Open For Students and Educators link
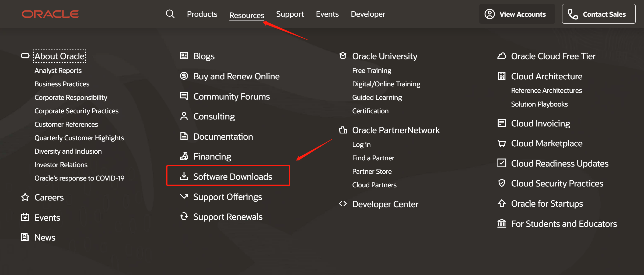The width and height of the screenshot is (644, 275). [x=564, y=224]
